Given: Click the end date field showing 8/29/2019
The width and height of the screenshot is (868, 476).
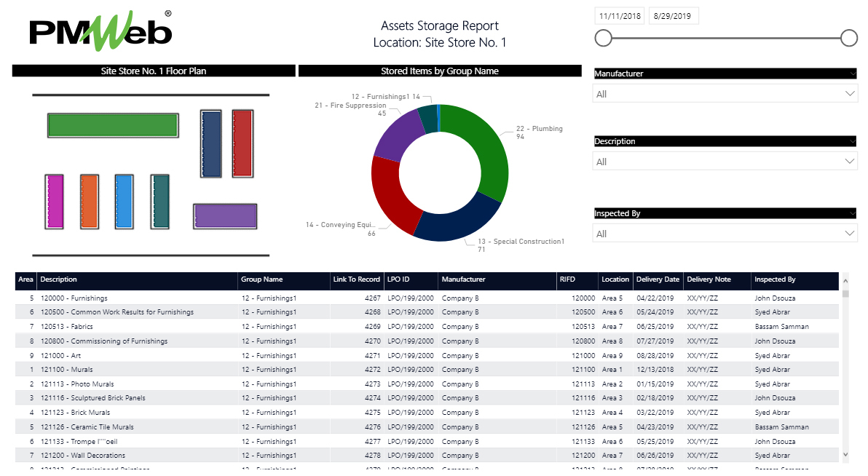Looking at the screenshot, I should point(673,15).
